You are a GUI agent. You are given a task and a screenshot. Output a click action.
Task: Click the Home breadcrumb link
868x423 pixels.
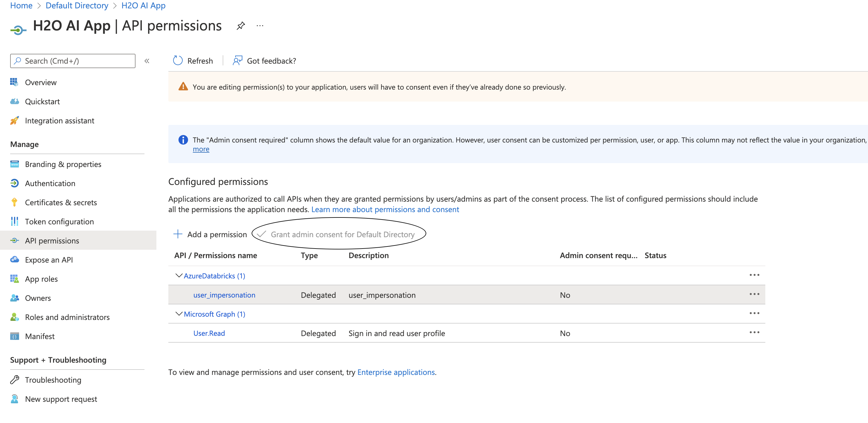point(21,5)
